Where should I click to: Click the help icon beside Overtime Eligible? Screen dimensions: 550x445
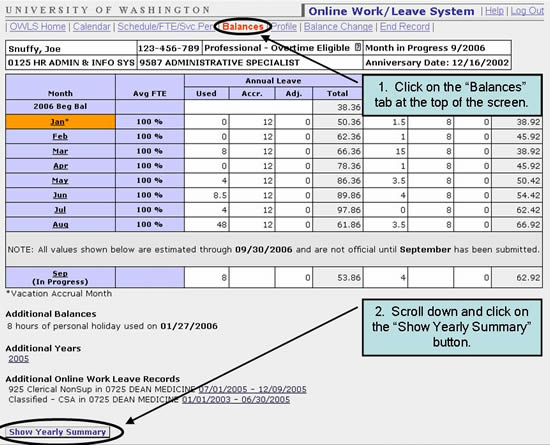[357, 47]
